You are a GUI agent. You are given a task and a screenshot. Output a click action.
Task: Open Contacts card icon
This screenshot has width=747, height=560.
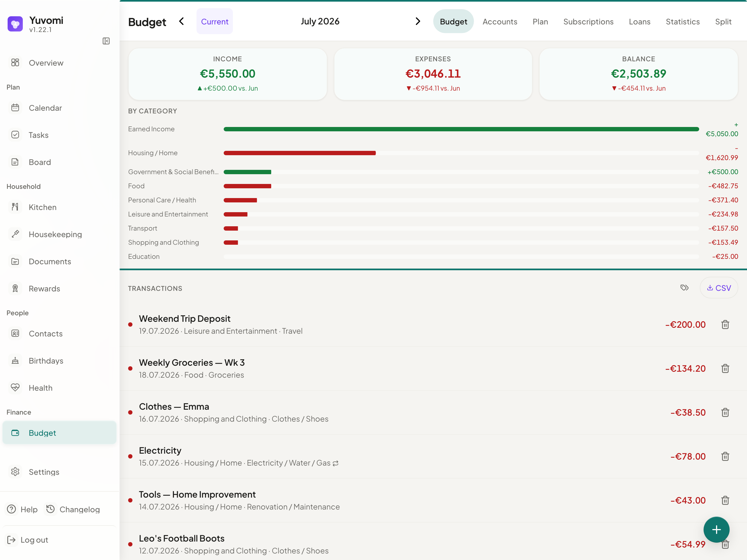15,333
